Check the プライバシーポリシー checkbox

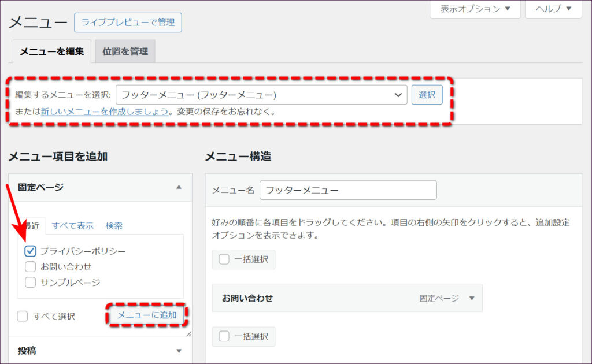[x=31, y=251]
